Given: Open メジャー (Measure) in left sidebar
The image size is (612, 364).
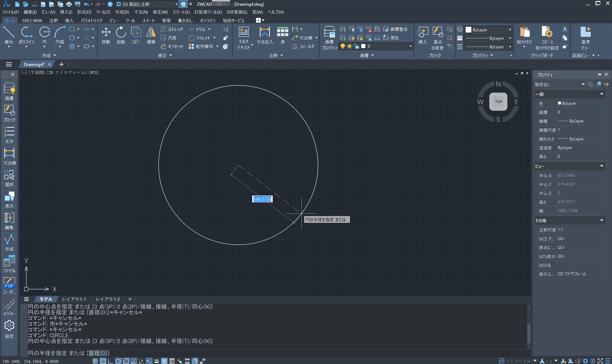Looking at the screenshot, I should [x=9, y=307].
